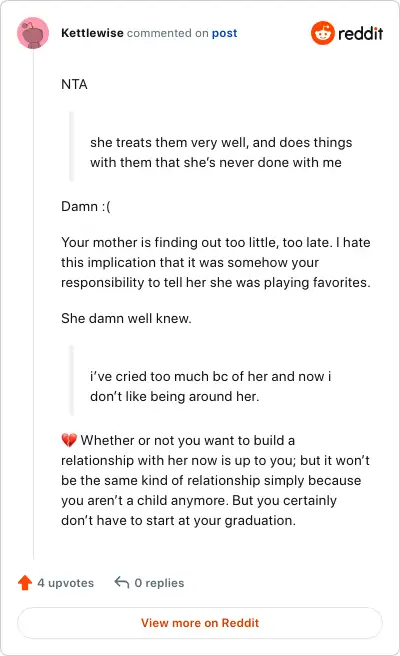Click the reply arrow icon
The image size is (400, 656).
[122, 582]
